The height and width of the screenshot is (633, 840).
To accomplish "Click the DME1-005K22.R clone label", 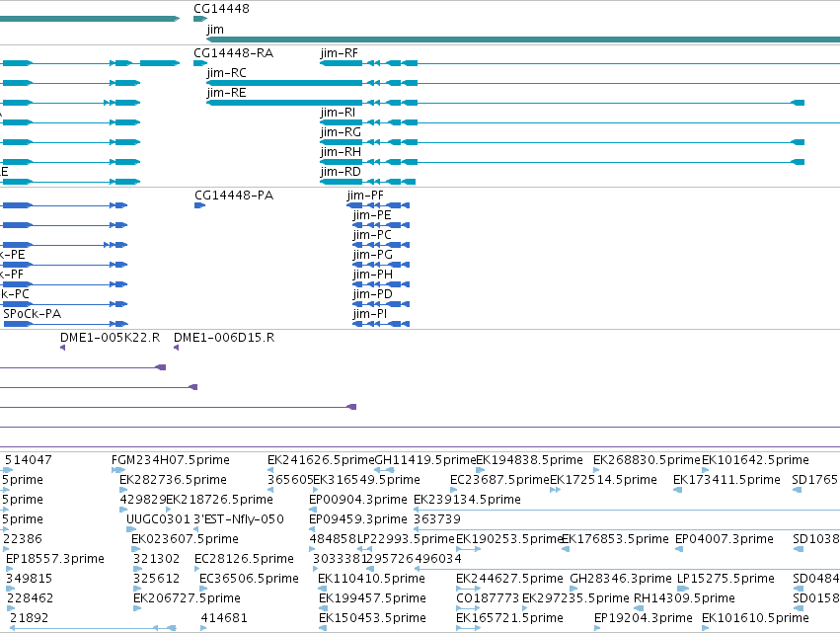I will coord(110,338).
